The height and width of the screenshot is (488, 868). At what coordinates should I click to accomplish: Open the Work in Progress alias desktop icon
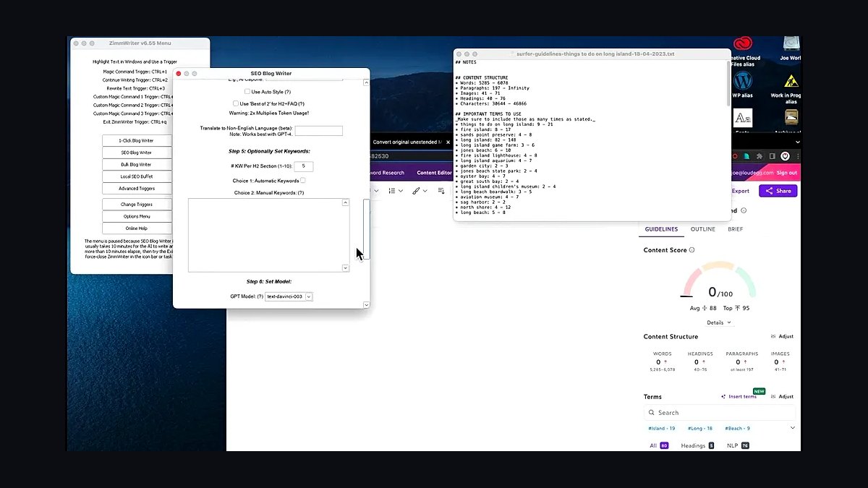point(791,81)
